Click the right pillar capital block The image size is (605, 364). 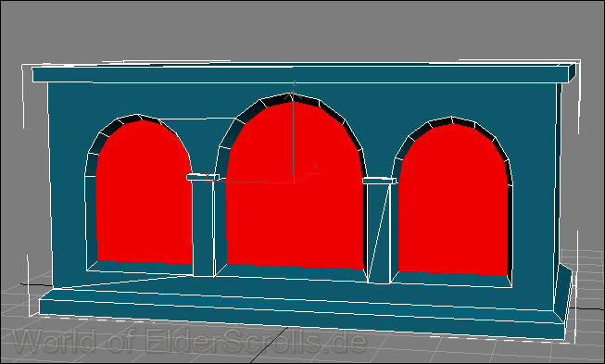(379, 181)
